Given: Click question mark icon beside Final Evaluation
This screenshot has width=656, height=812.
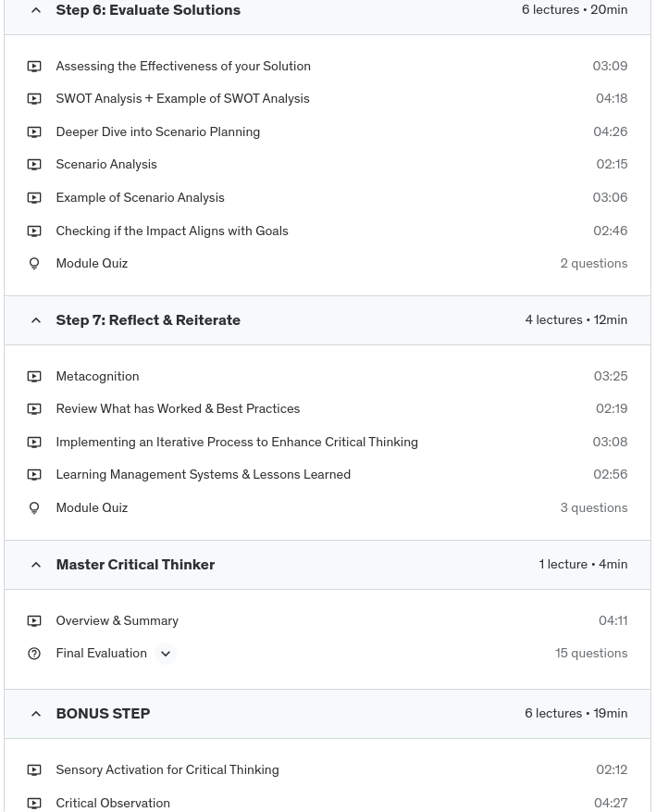Looking at the screenshot, I should coord(34,654).
